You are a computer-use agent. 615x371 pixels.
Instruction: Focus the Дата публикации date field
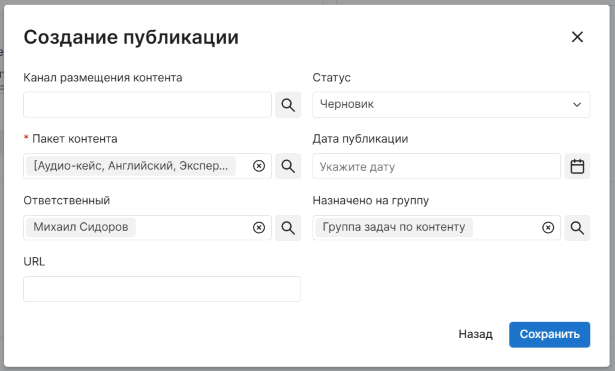(437, 166)
